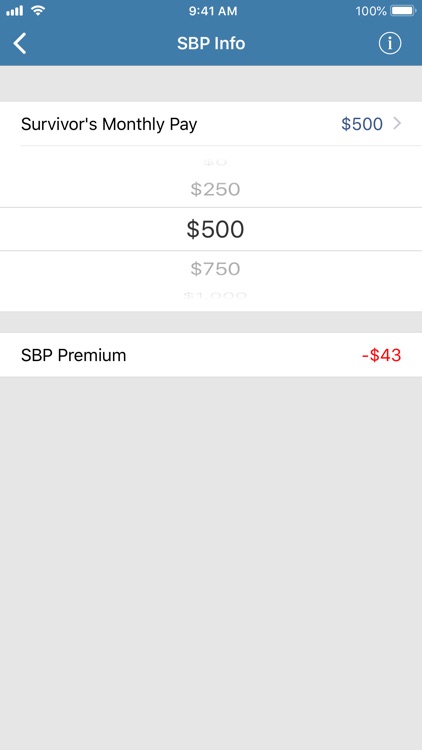Tap the cellular signal bars icon
This screenshot has height=750, width=422.
15,11
